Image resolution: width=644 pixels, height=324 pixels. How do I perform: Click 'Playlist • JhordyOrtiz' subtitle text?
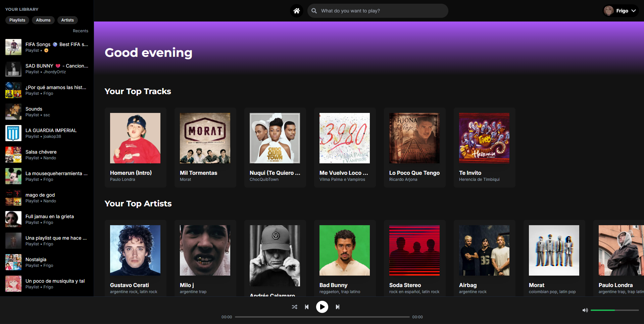pyautogui.click(x=46, y=72)
